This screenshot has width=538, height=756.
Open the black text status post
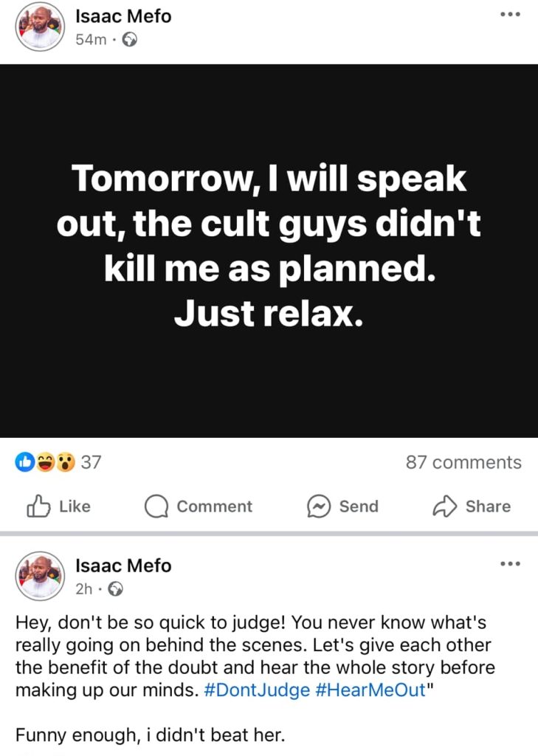pyautogui.click(x=269, y=251)
